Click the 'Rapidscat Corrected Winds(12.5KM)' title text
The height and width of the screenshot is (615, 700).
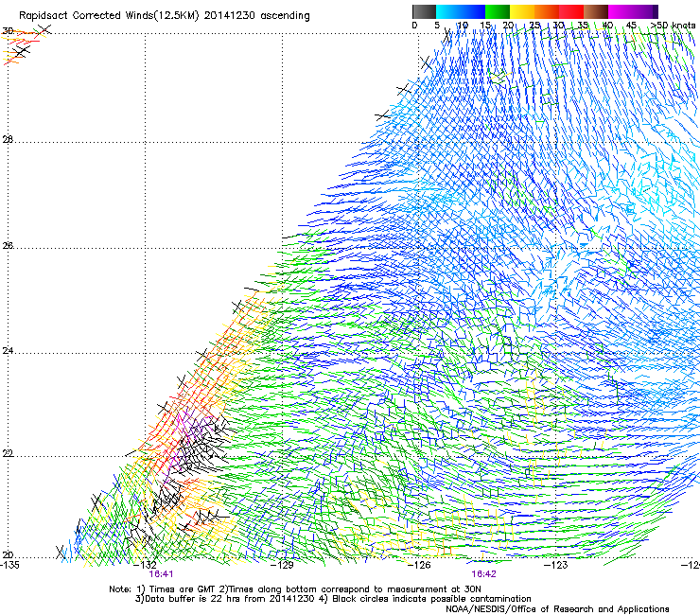(109, 16)
